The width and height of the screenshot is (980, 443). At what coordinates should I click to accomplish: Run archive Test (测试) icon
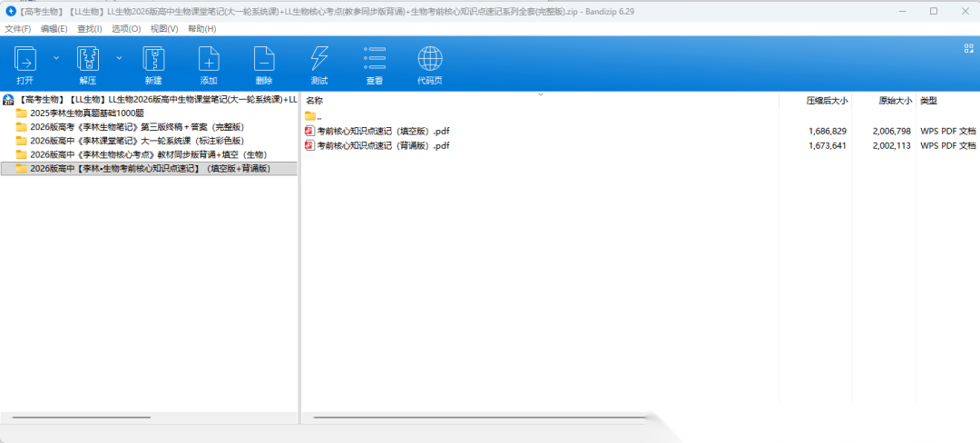[x=319, y=61]
